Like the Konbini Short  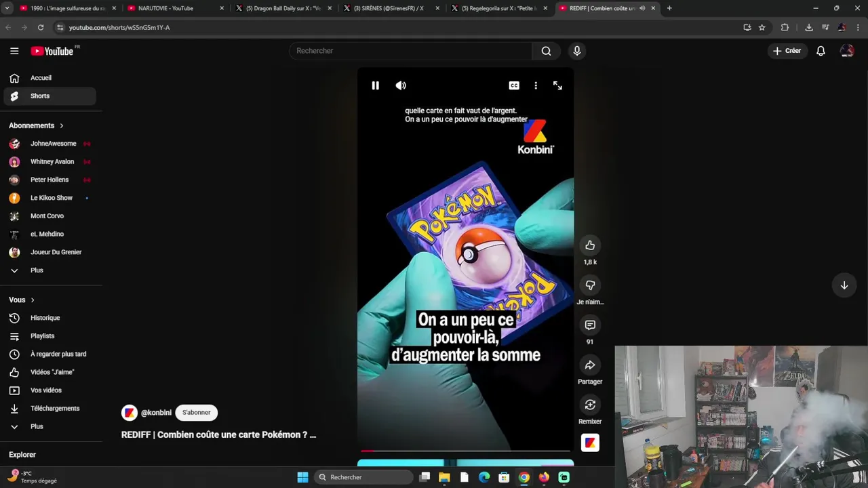click(x=590, y=245)
